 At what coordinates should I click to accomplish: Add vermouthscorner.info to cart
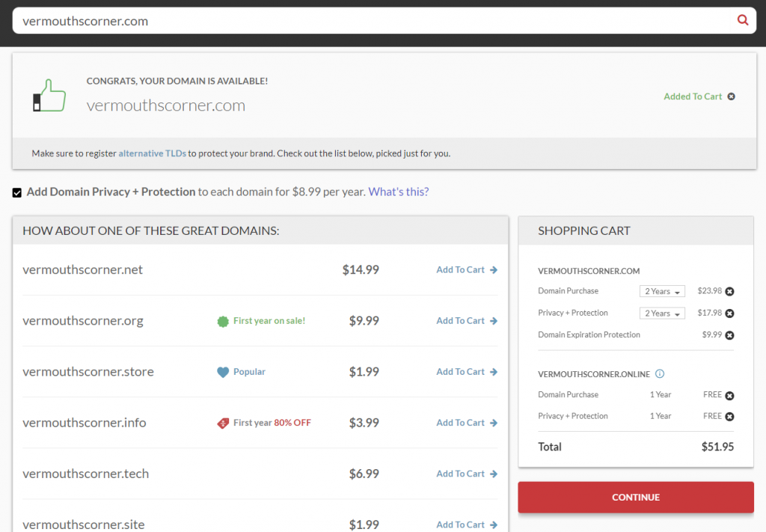(x=467, y=423)
